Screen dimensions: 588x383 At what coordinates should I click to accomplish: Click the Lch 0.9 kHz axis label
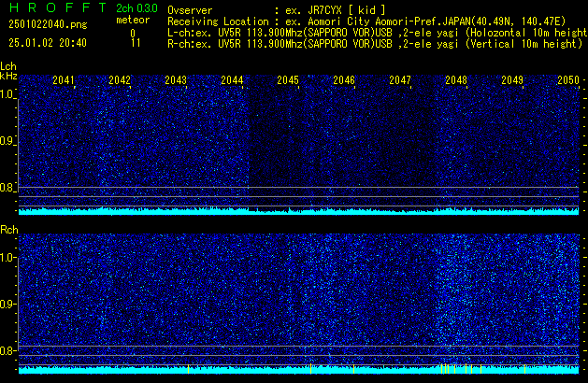7,141
